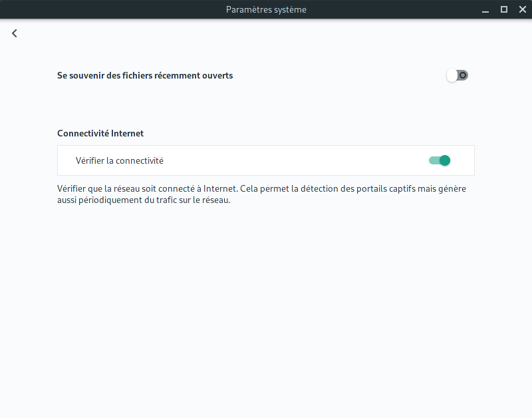
Task: Click the empty window area below the description
Action: point(266,306)
